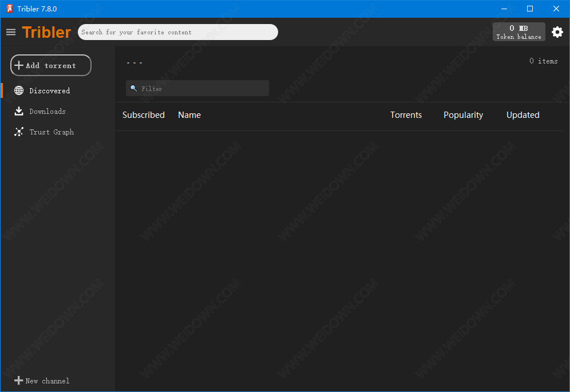Focus the search for favorite content box
Screen dimensions: 570x392
point(178,32)
